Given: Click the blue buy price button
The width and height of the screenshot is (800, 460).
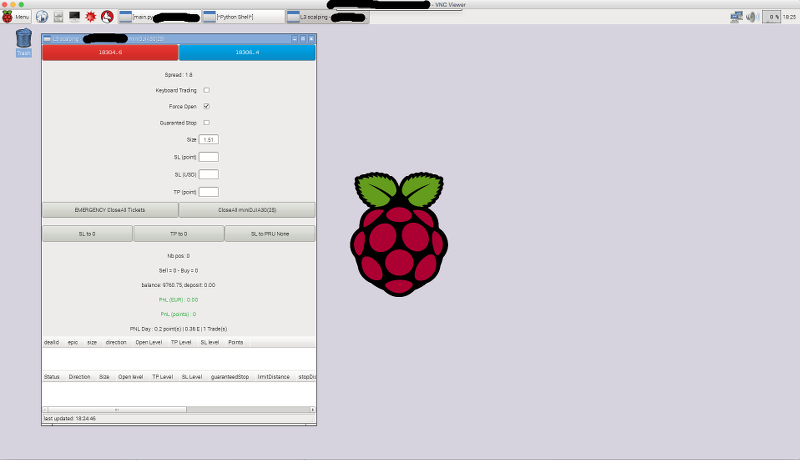Looking at the screenshot, I should pyautogui.click(x=247, y=52).
